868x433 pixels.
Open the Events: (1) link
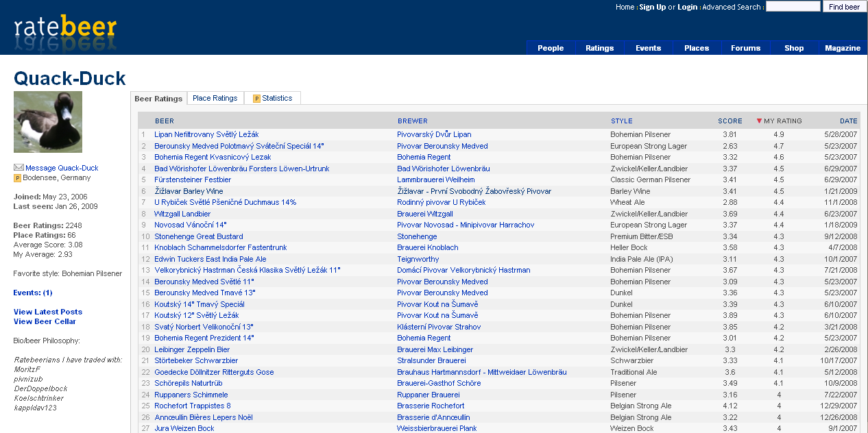33,293
